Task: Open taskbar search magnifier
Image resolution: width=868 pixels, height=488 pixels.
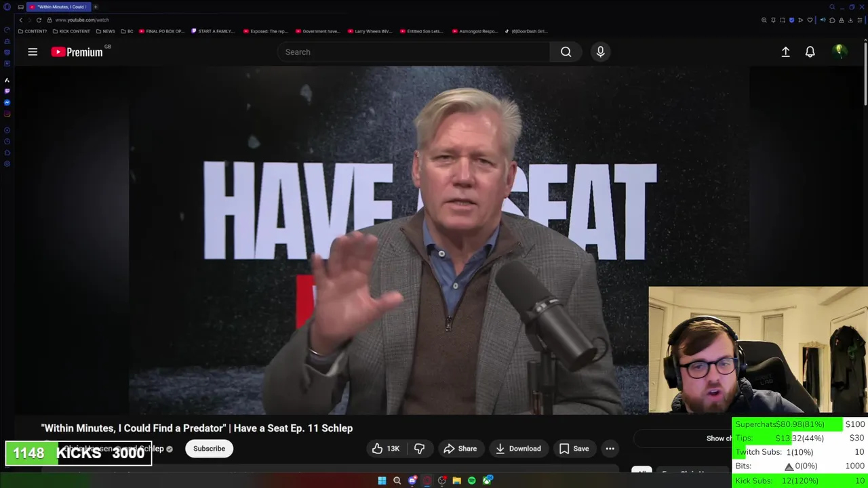Action: coord(397,481)
